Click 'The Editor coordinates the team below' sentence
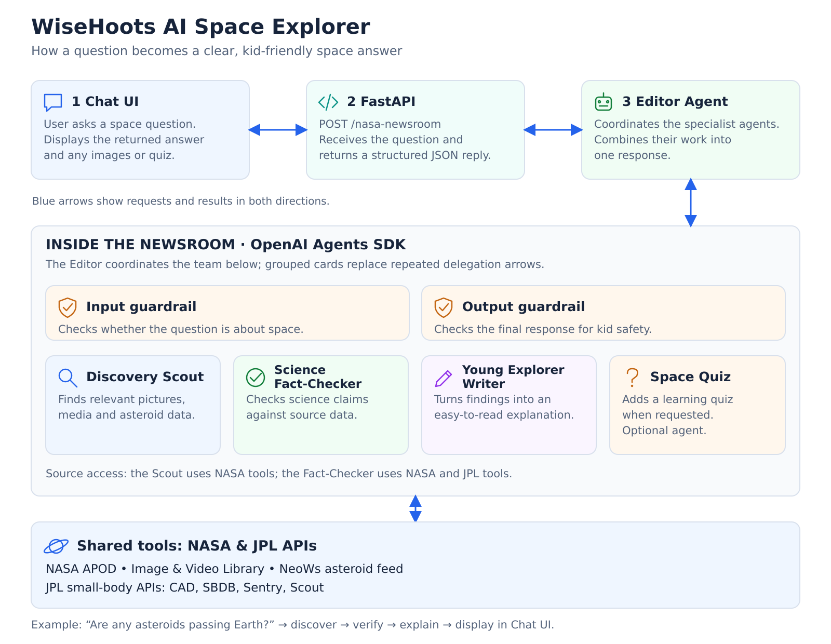 295,264
